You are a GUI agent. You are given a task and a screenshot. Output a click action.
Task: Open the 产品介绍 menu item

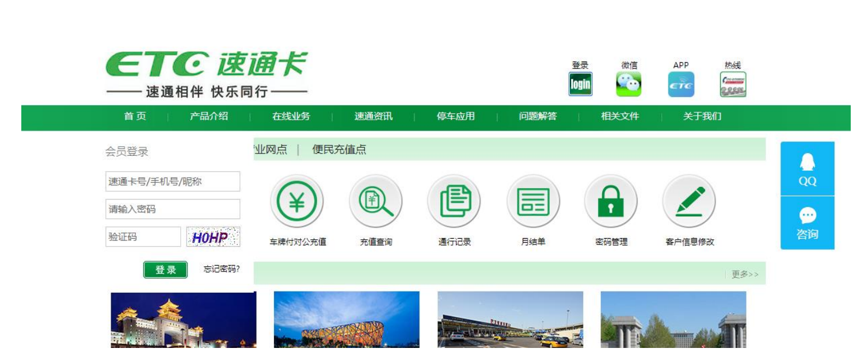(209, 117)
